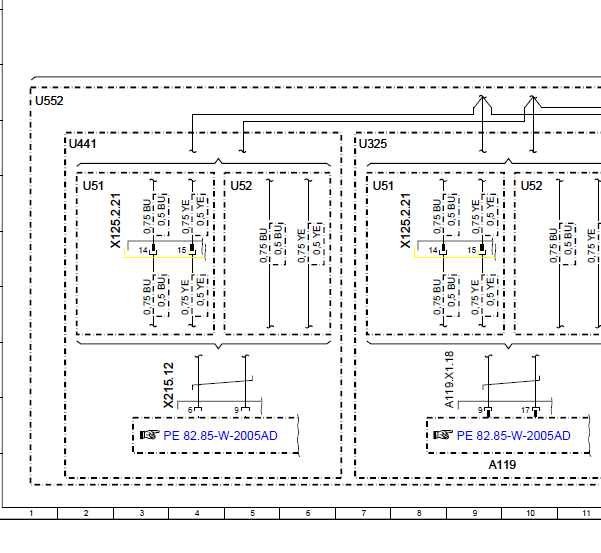
Task: Click the pointing hand icon in the U441 reference box
Action: pyautogui.click(x=149, y=435)
